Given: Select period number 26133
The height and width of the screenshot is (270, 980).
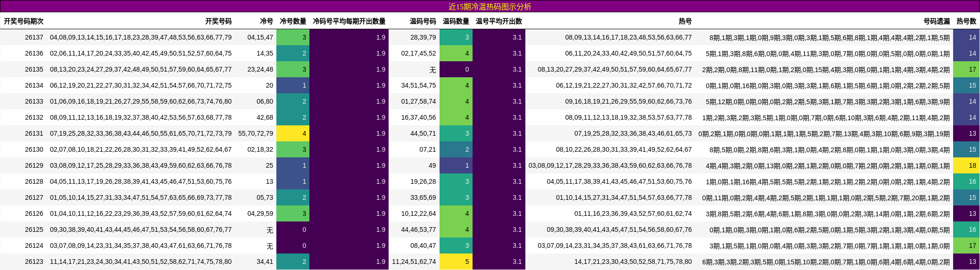Looking at the screenshot, I should [x=34, y=101].
